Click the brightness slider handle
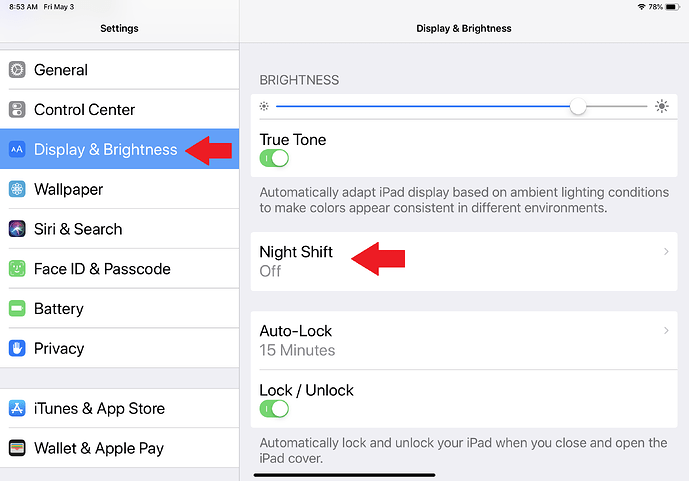The width and height of the screenshot is (689, 481). tap(578, 106)
